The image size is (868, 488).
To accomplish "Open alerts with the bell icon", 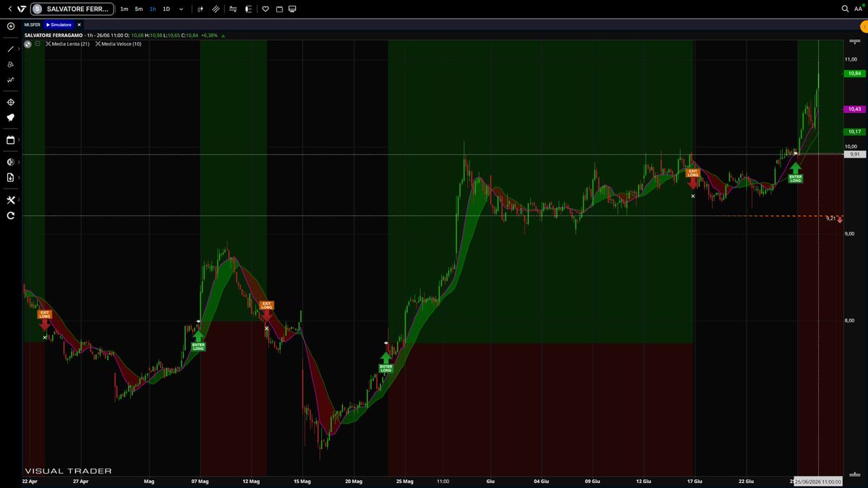I will click(11, 117).
